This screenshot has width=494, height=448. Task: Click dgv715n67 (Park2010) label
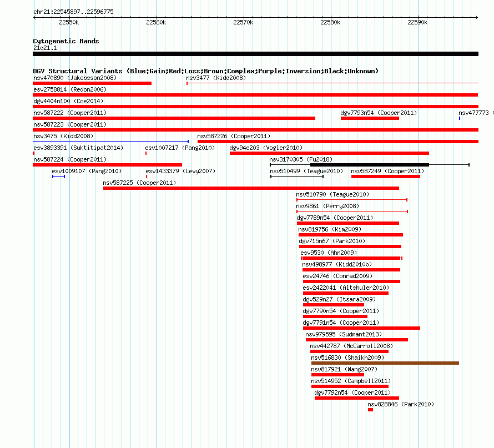332,241
